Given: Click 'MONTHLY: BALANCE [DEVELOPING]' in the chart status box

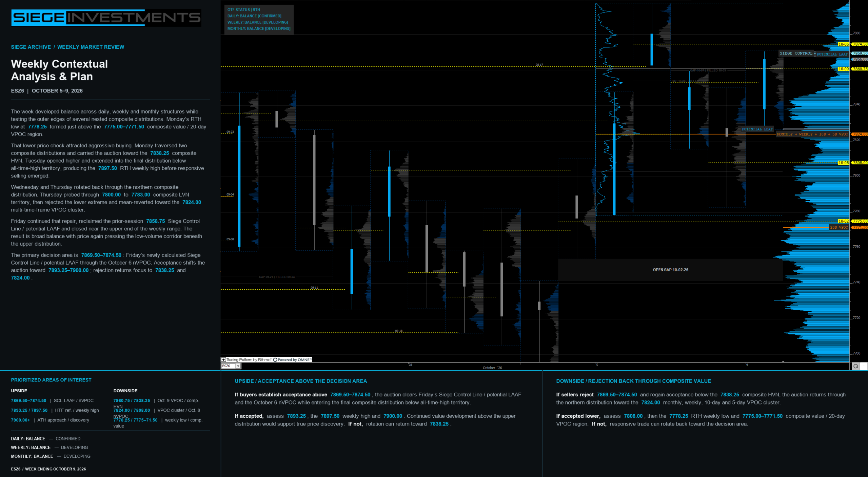Looking at the screenshot, I should click(259, 28).
